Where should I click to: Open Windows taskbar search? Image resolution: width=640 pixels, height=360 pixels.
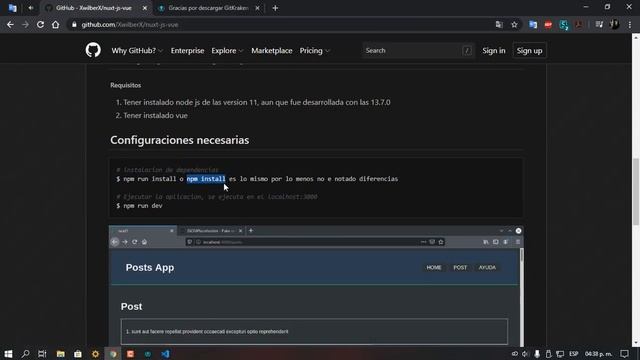click(x=25, y=353)
